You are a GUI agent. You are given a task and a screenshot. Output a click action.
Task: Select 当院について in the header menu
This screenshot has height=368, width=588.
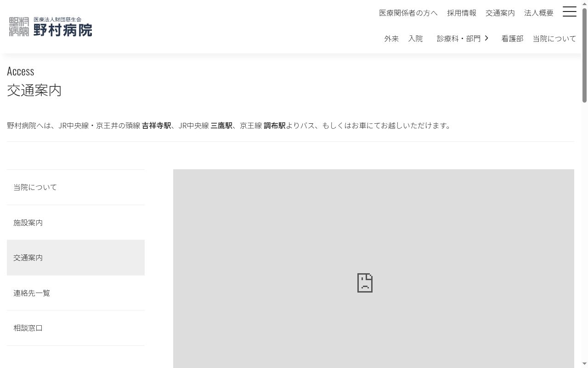tap(554, 39)
